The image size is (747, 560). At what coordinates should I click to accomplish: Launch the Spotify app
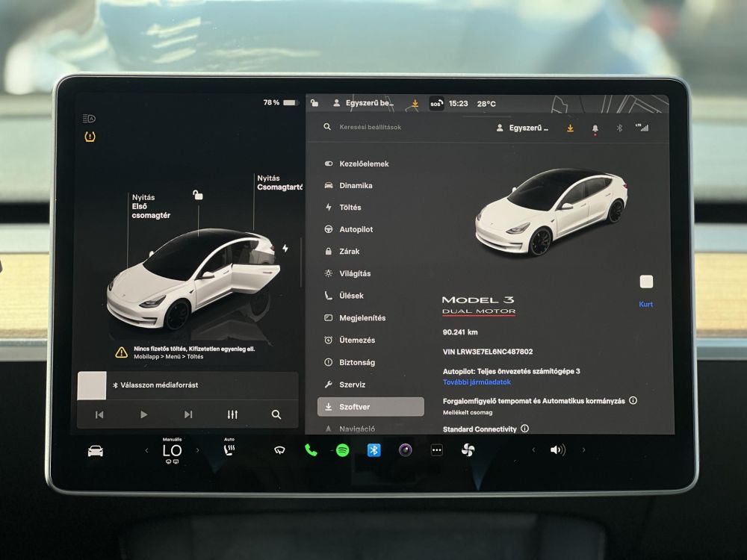point(343,450)
